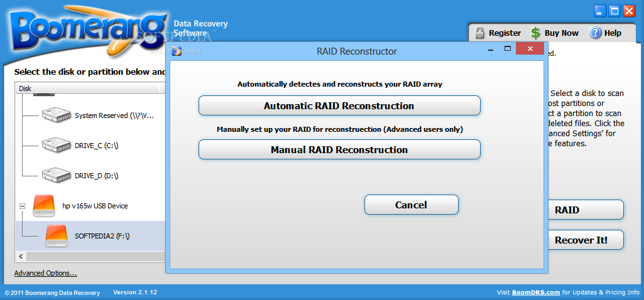Click the Version 2.1.12 status text
Screen dimensions: 644x300
point(135,292)
